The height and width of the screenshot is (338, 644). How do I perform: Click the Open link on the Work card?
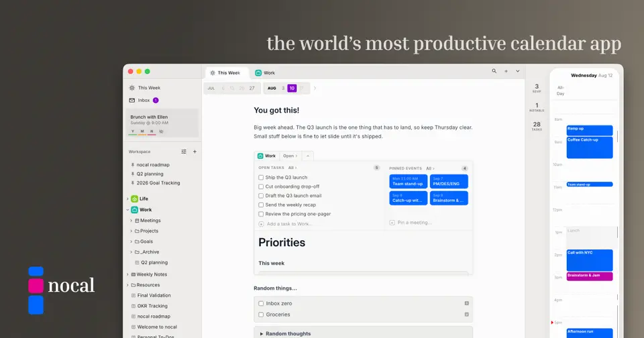(290, 156)
